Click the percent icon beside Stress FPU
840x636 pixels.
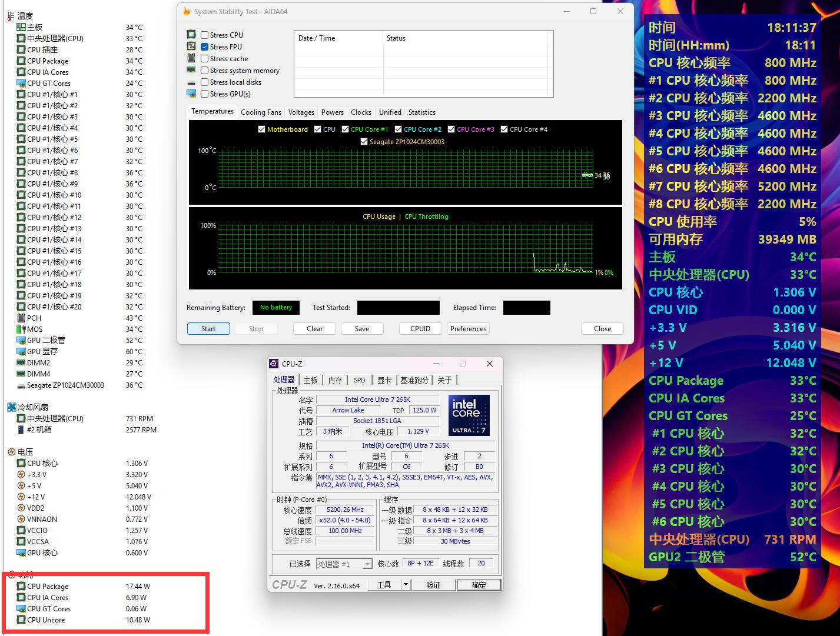tap(191, 46)
